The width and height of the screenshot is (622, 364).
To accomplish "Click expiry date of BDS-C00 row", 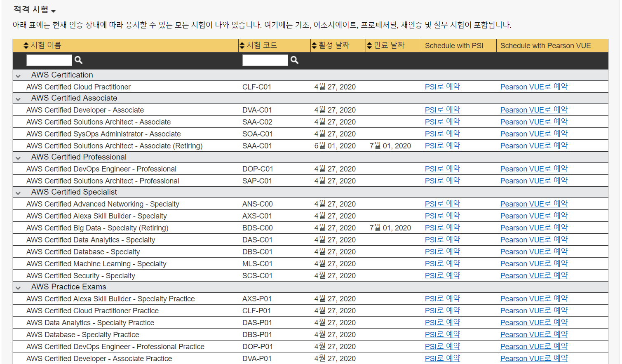I will tap(390, 228).
